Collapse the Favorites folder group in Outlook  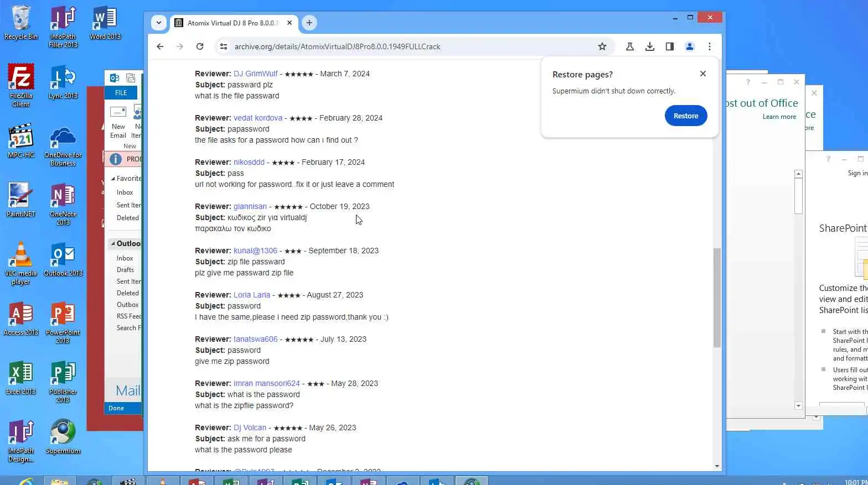[x=113, y=179]
